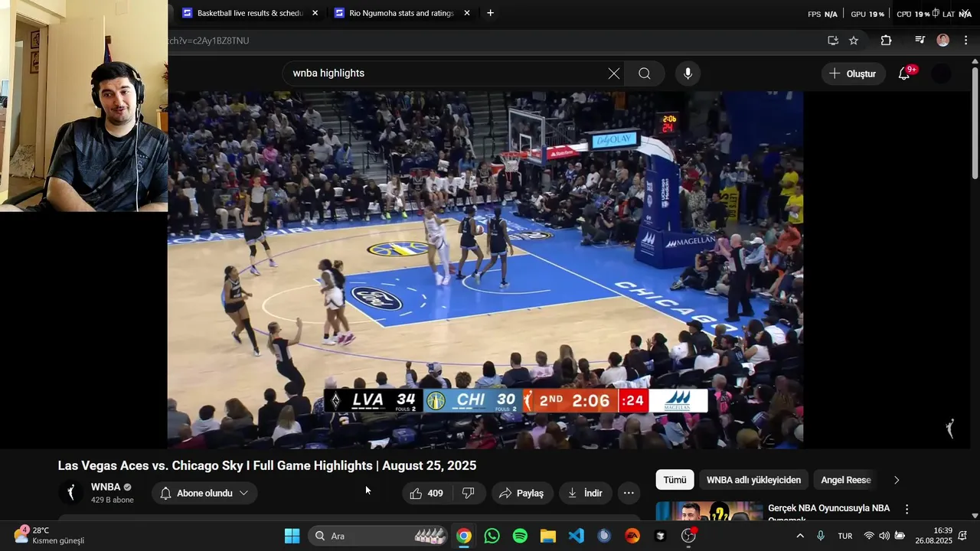Open weather widget showing 28°C

[50, 536]
